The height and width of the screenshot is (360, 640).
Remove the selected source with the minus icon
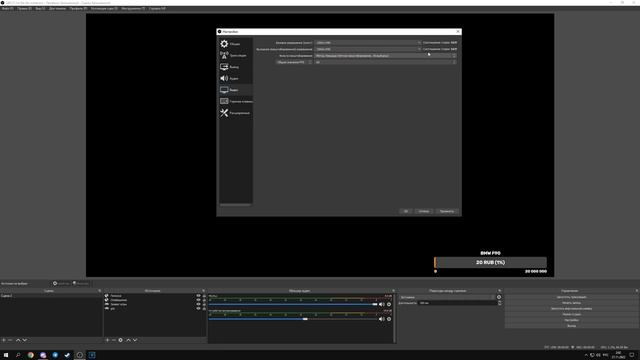pyautogui.click(x=114, y=340)
